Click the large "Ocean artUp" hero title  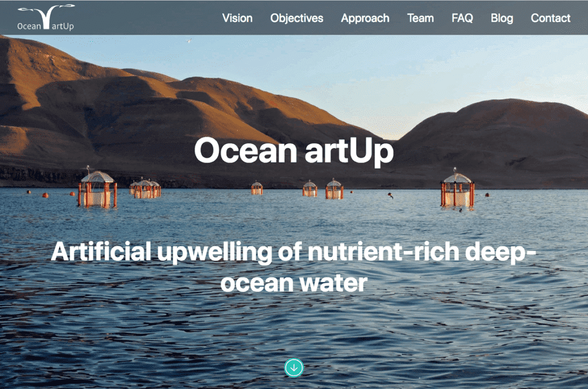tap(293, 150)
